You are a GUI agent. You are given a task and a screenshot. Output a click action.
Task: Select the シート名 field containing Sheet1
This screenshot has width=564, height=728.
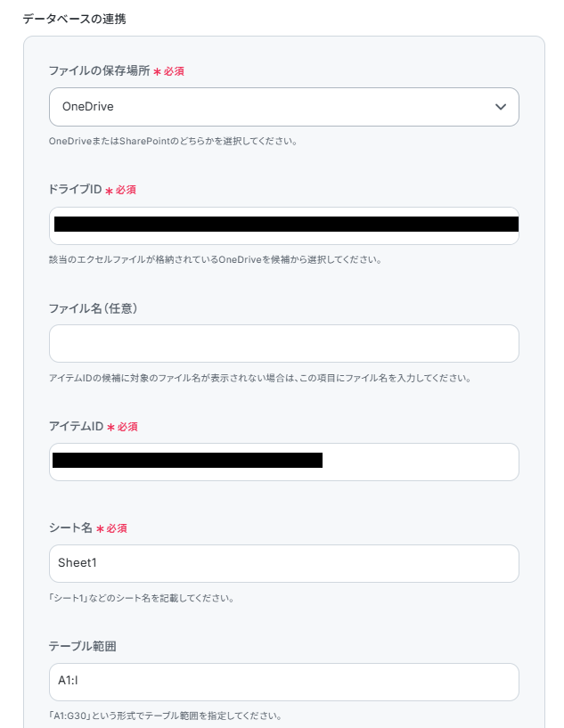284,564
